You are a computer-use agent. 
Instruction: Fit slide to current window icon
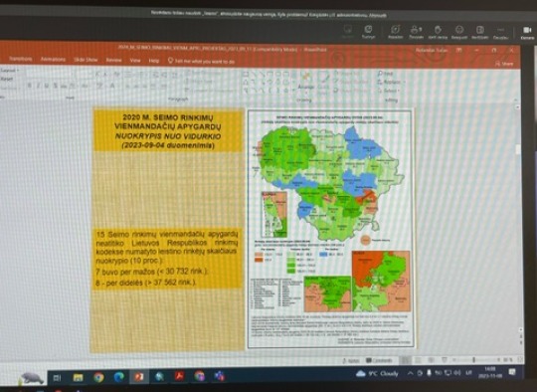[x=520, y=359]
